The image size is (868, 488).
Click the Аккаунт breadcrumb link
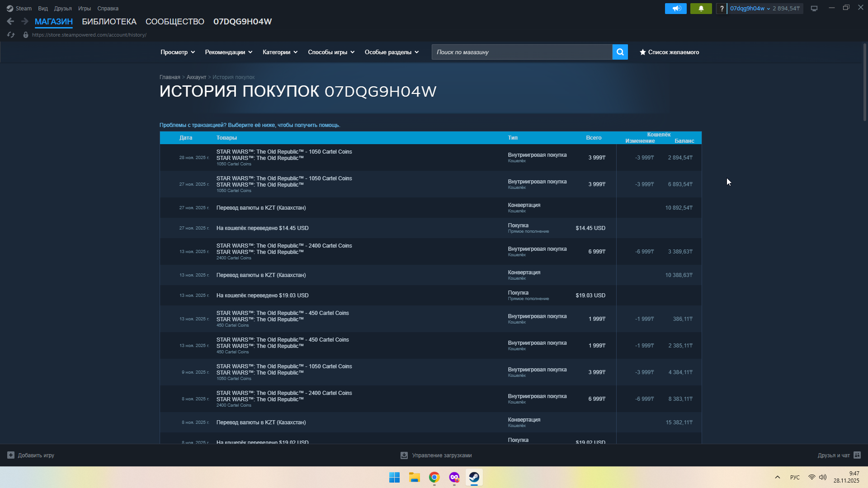pos(196,77)
